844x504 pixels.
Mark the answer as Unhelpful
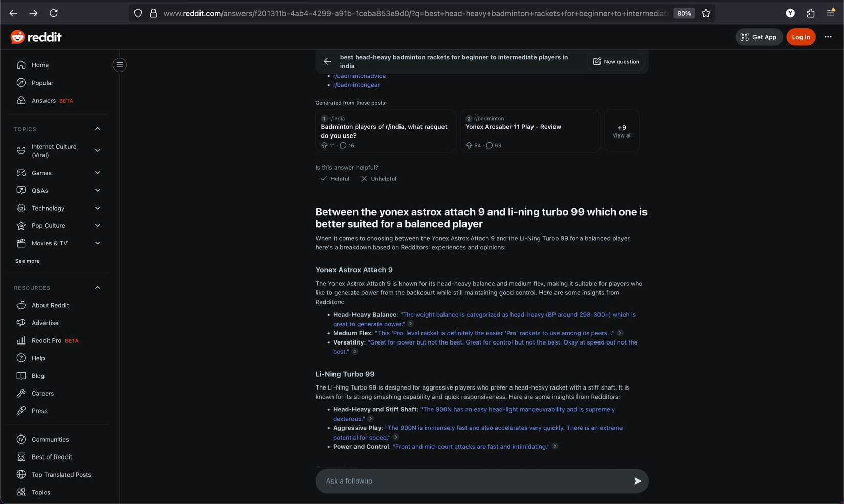pos(379,178)
